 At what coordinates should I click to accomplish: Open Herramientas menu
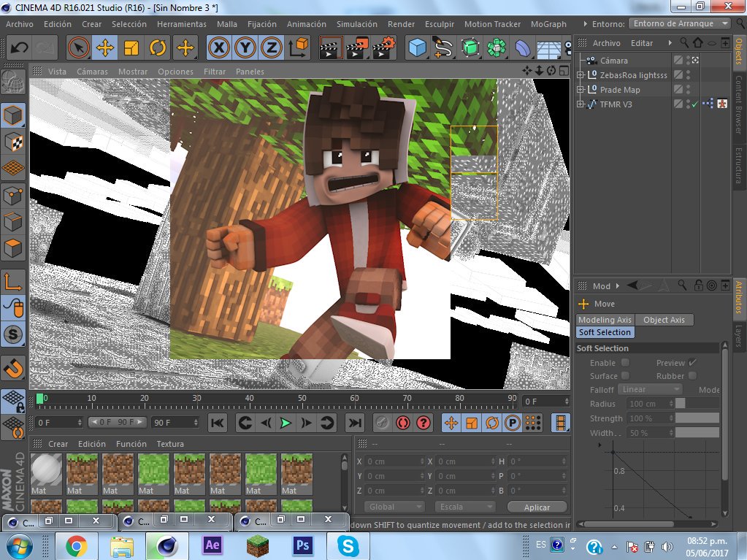(182, 24)
